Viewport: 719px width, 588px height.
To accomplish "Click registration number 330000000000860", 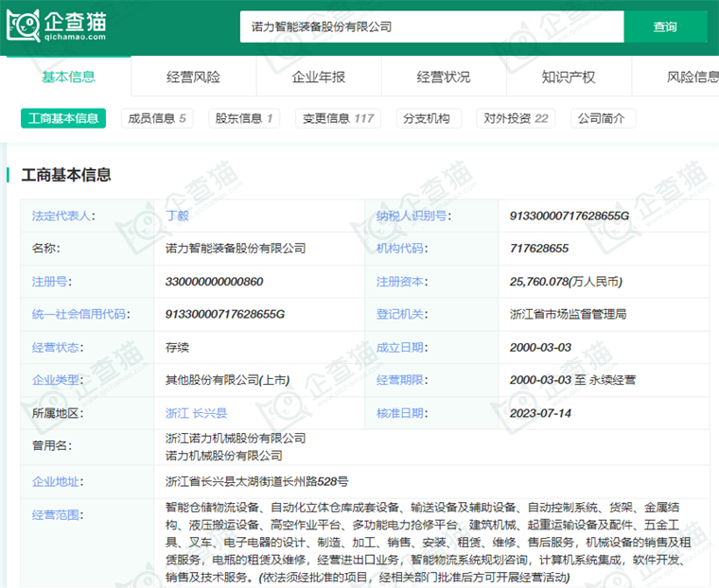I will point(214,281).
